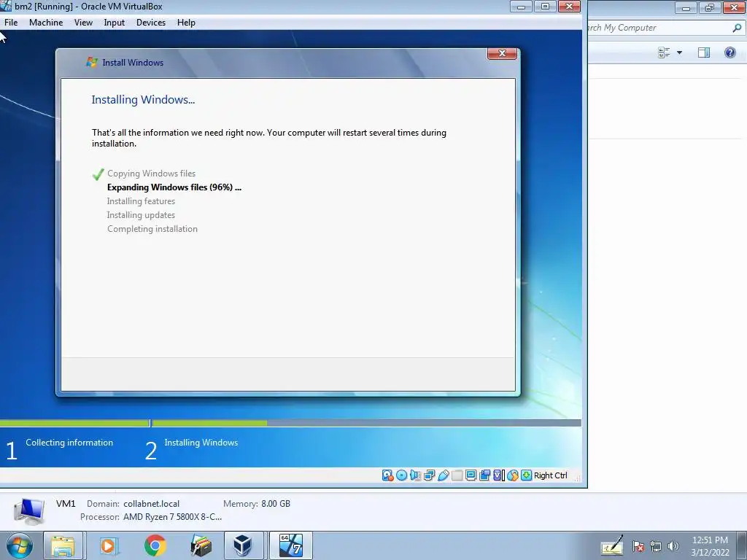747x560 pixels.
Task: Launch Windows Media Player from the taskbar
Action: tap(109, 545)
